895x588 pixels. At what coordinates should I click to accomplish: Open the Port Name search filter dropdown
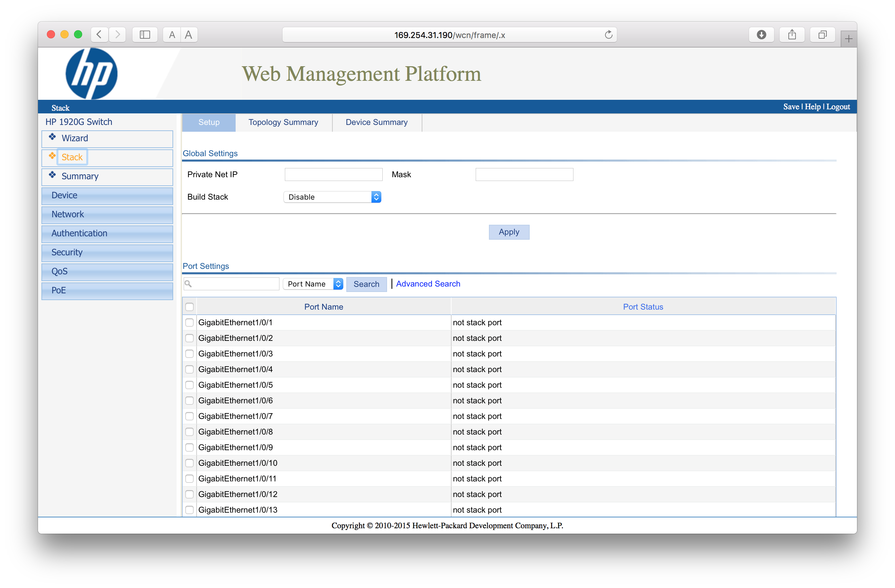pyautogui.click(x=313, y=284)
